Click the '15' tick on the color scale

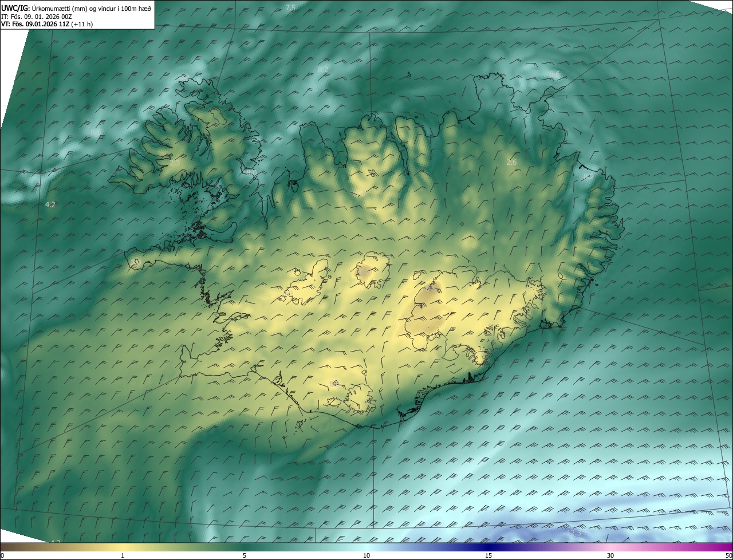coord(488,555)
